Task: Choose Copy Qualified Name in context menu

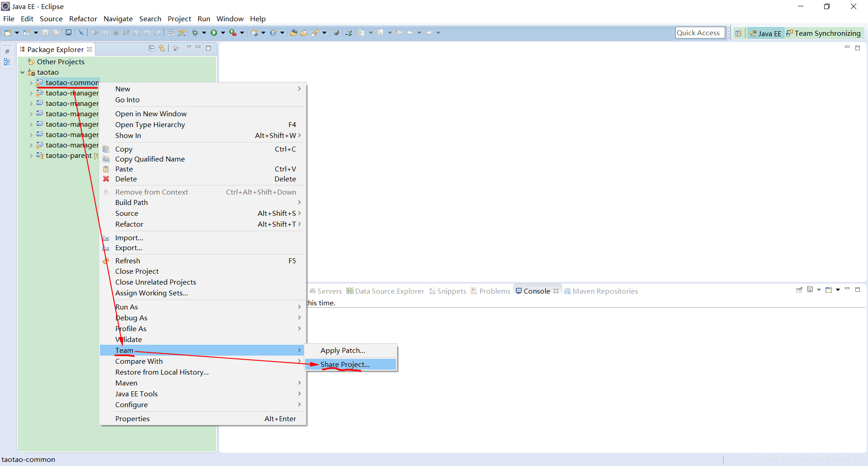Action: tap(203, 159)
